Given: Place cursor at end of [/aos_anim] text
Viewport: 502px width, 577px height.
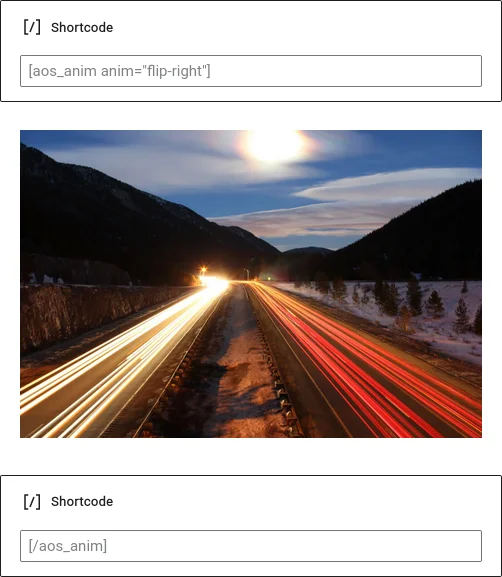Looking at the screenshot, I should 107,546.
